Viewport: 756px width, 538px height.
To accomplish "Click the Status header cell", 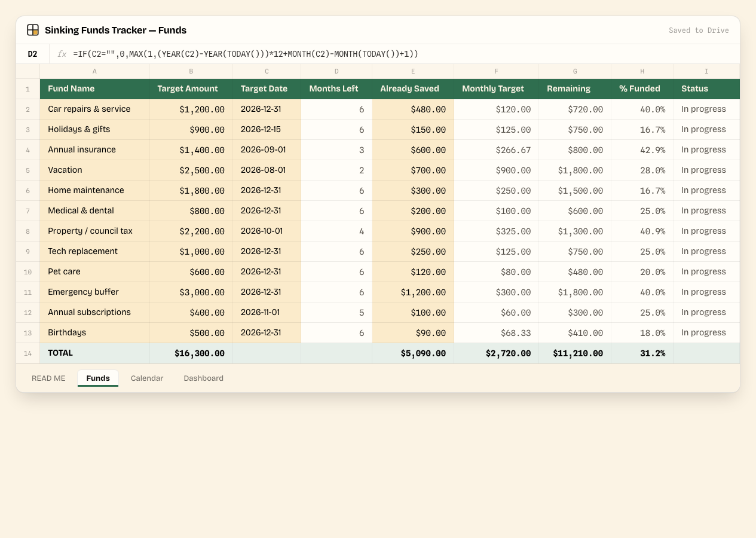I will (706, 89).
